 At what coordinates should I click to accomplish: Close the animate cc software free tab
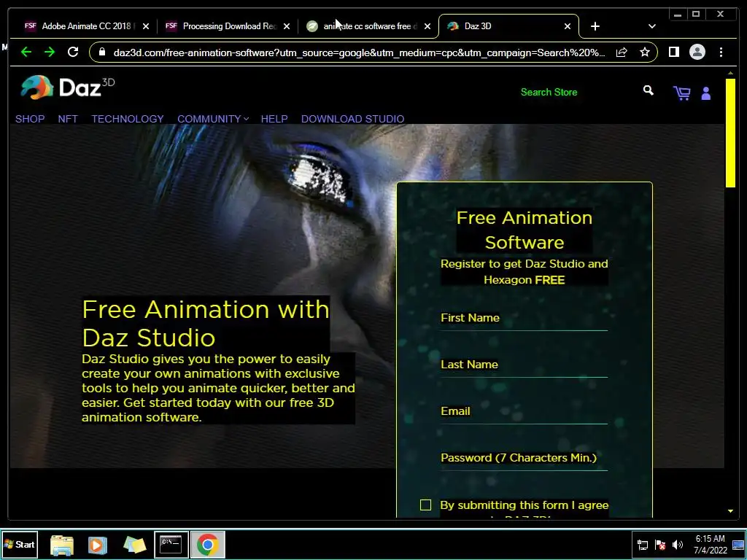[x=427, y=27]
